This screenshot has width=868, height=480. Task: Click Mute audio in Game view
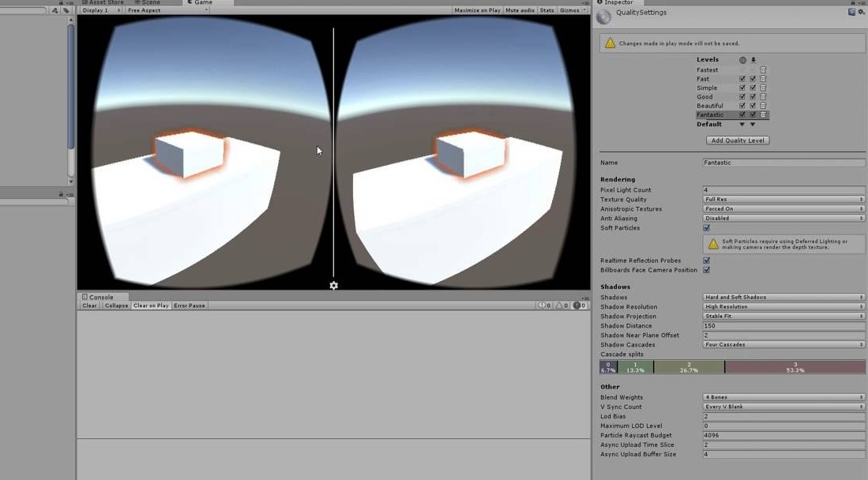point(520,10)
